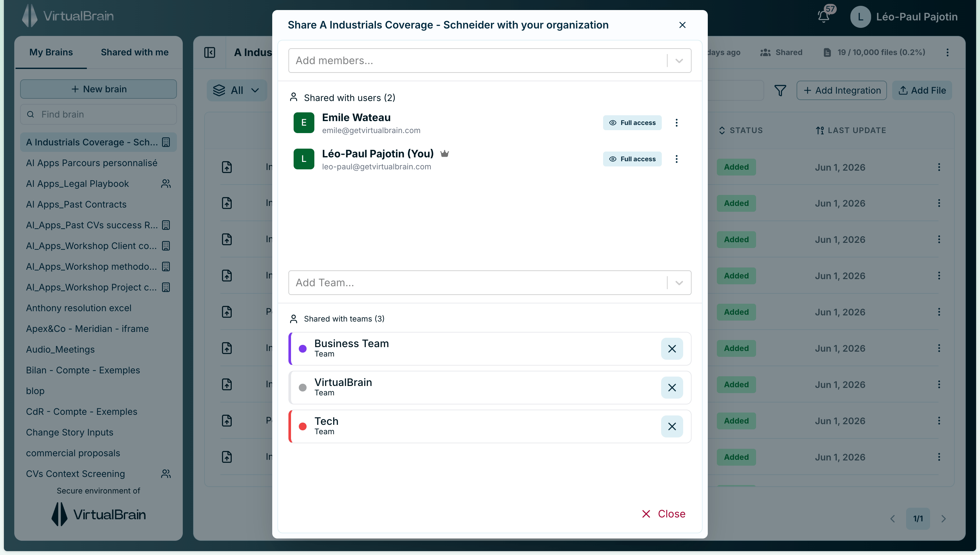Click emile@getvirtualbrain.com email text

pyautogui.click(x=371, y=130)
